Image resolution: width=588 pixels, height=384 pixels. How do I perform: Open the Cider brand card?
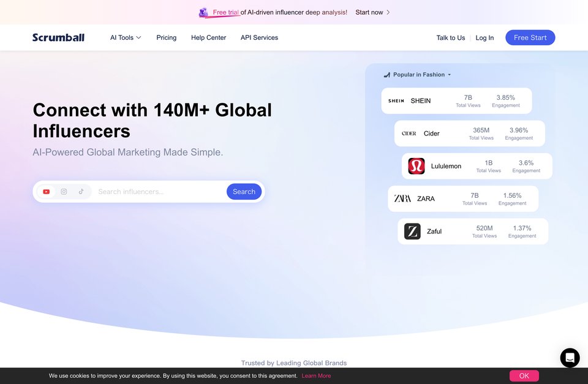tap(470, 134)
